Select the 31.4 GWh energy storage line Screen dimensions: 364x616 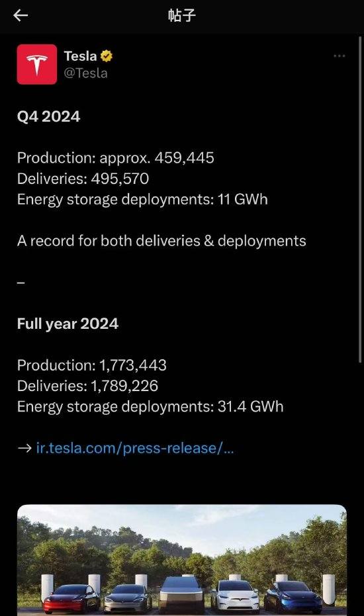pos(150,407)
